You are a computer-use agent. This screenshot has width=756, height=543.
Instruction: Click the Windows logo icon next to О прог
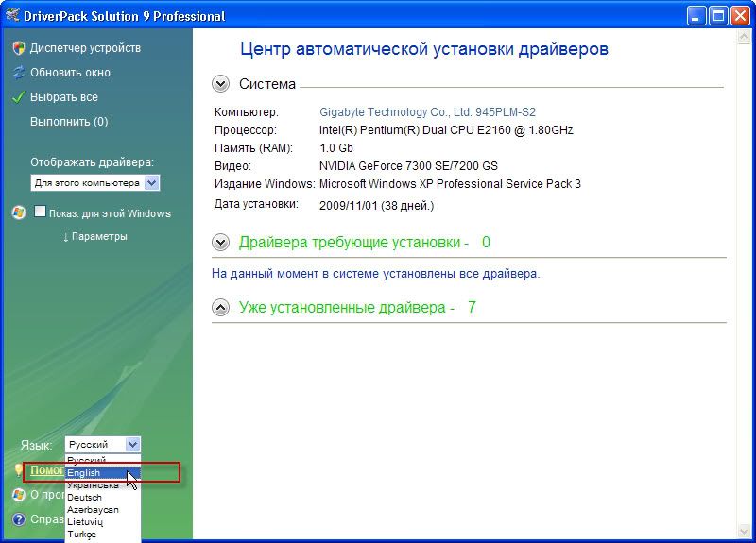19,495
